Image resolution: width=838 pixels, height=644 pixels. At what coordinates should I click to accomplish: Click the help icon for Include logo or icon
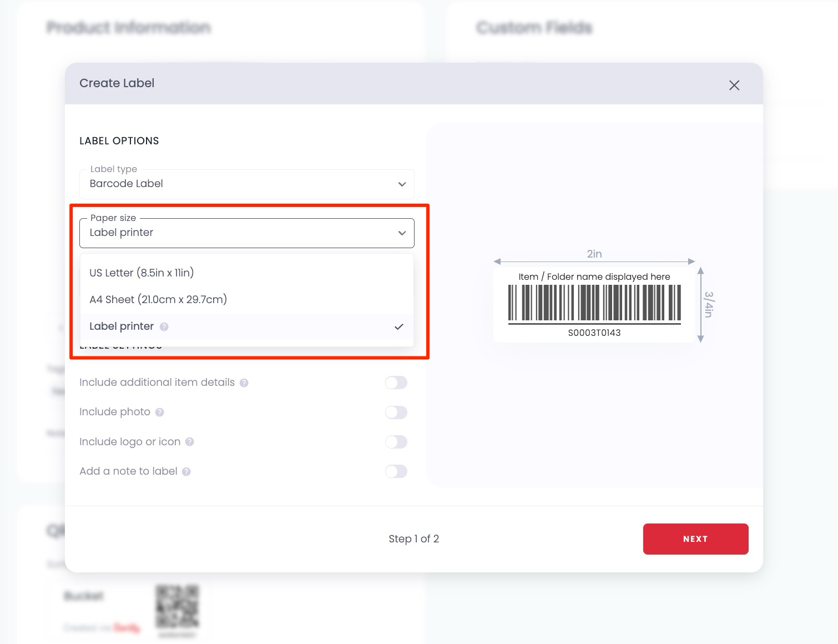[190, 442]
